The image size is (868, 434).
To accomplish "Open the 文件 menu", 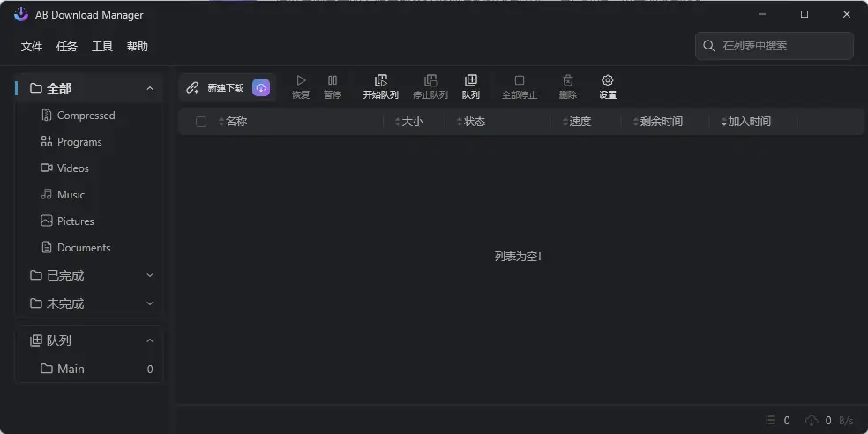I will coord(32,47).
